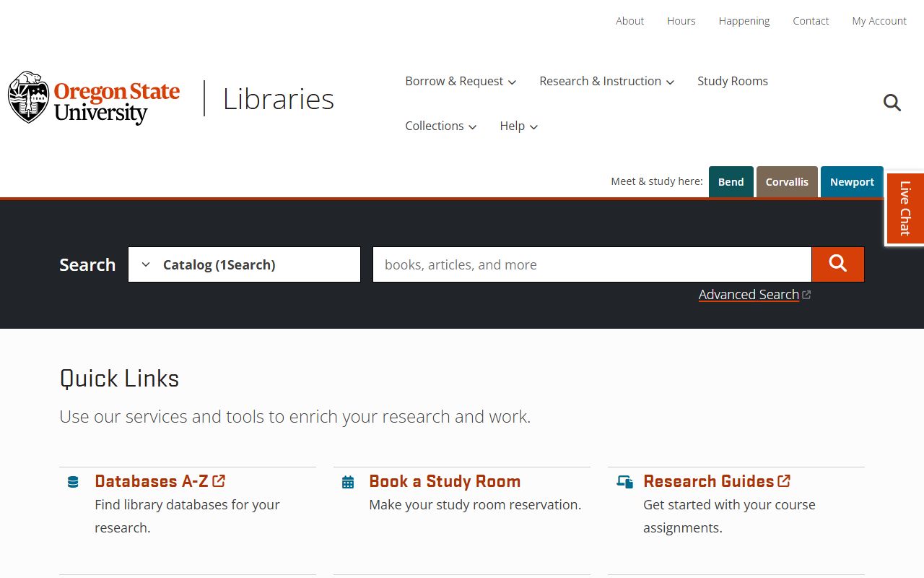The width and height of the screenshot is (924, 578).
Task: Click 'Make your study room reservation.' text
Action: coord(475,505)
